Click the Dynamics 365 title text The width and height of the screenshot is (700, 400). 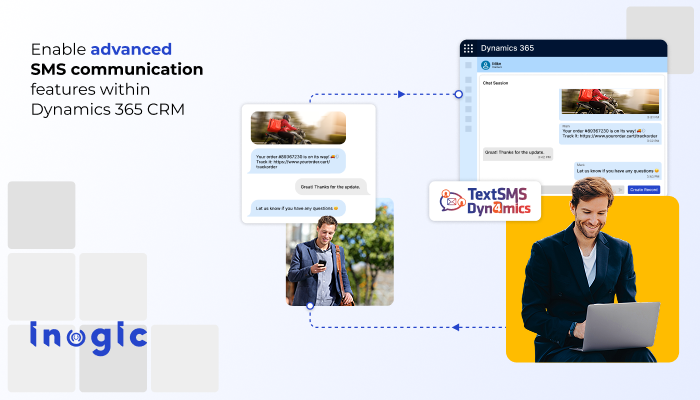point(507,48)
